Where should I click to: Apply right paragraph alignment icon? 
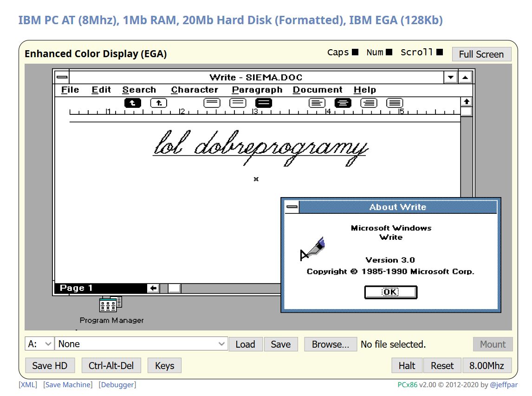pos(369,103)
